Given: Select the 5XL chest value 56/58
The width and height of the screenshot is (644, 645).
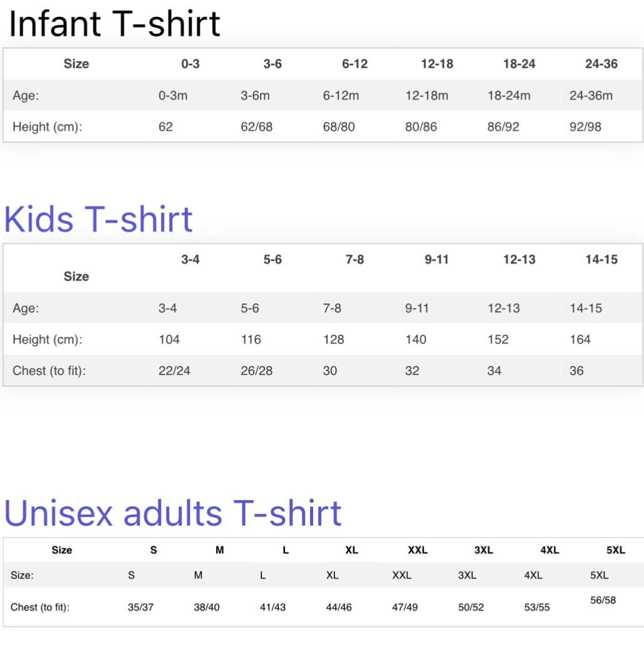Looking at the screenshot, I should tap(603, 600).
